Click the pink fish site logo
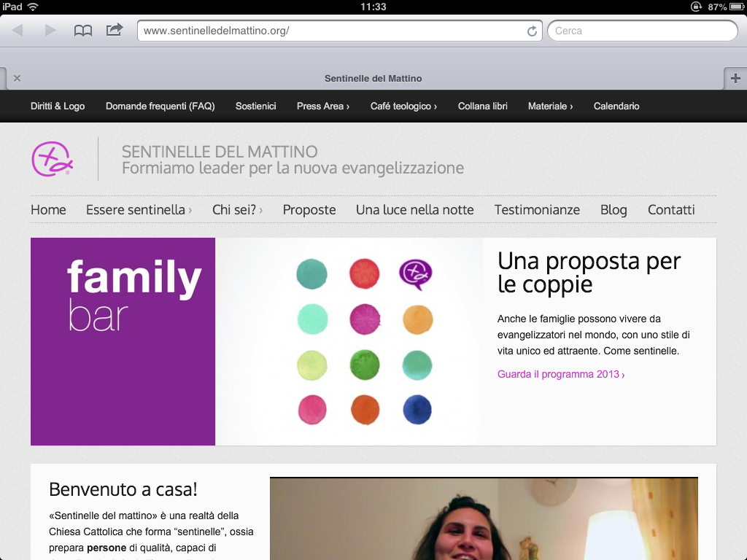Viewport: 747px width, 560px height. pyautogui.click(x=52, y=159)
